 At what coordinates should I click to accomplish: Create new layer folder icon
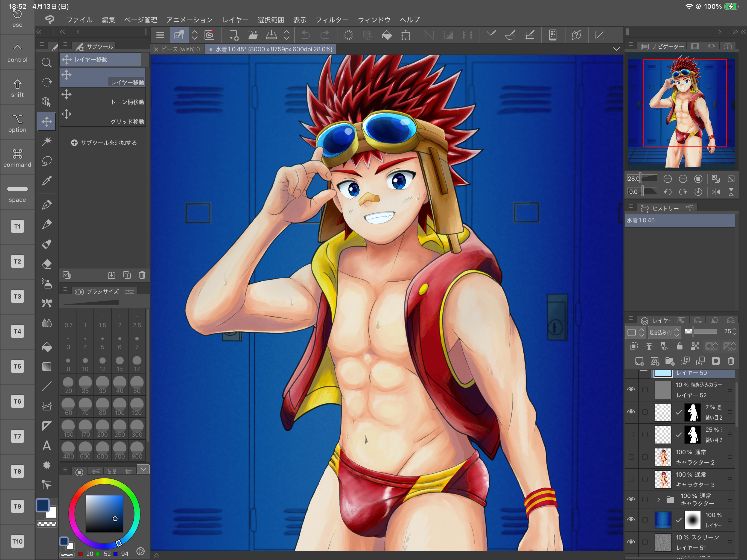pyautogui.click(x=670, y=361)
